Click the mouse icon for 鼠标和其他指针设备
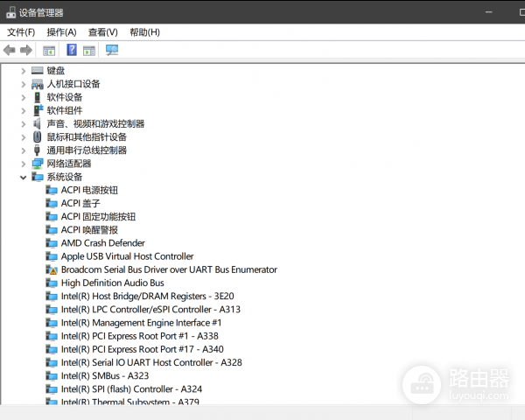Viewport: 525px width, 420px height. click(37, 136)
